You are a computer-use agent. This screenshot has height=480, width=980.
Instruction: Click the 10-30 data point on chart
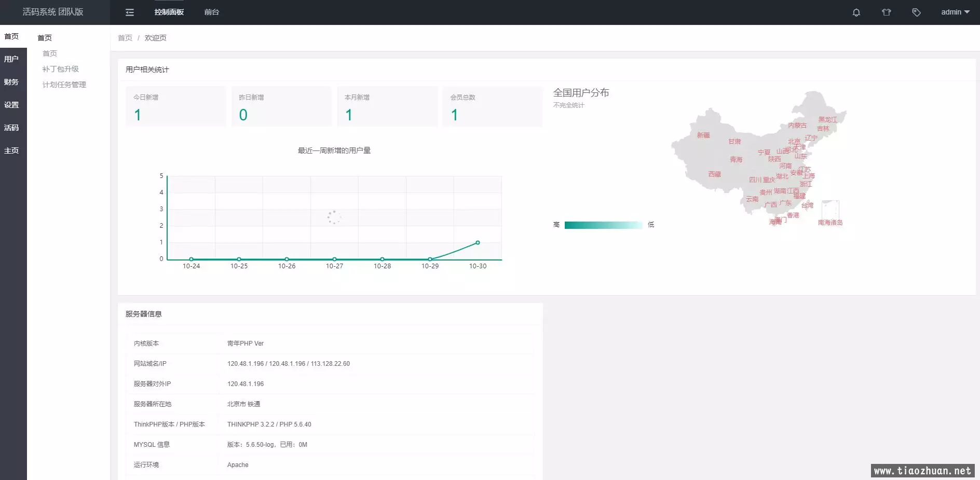478,243
